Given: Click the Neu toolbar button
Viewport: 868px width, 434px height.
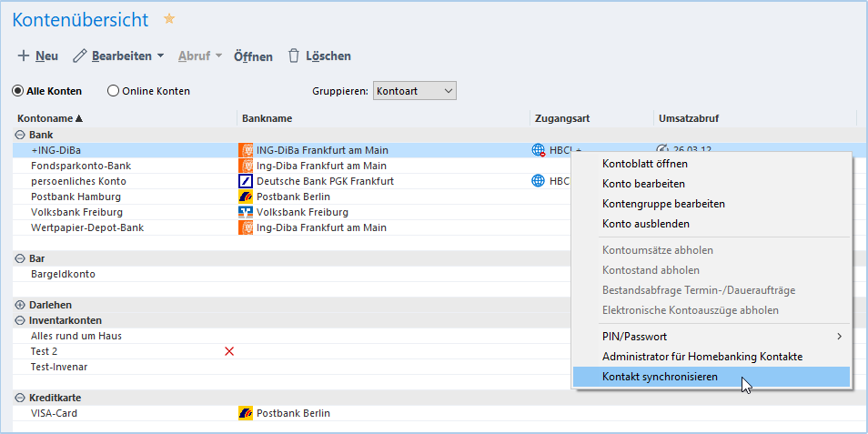Looking at the screenshot, I should [x=38, y=56].
